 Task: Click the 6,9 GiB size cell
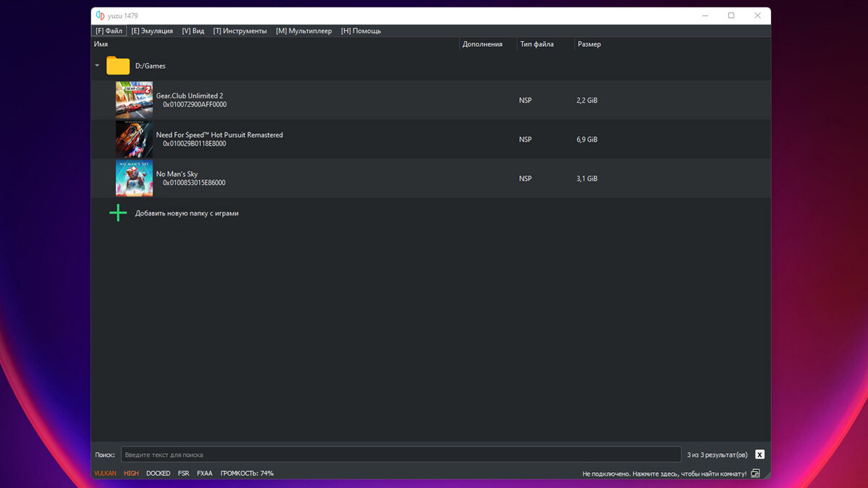(587, 139)
